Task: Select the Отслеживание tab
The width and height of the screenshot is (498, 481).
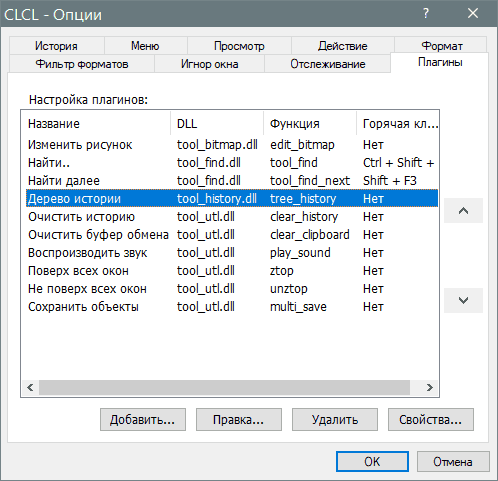Action: tap(328, 64)
